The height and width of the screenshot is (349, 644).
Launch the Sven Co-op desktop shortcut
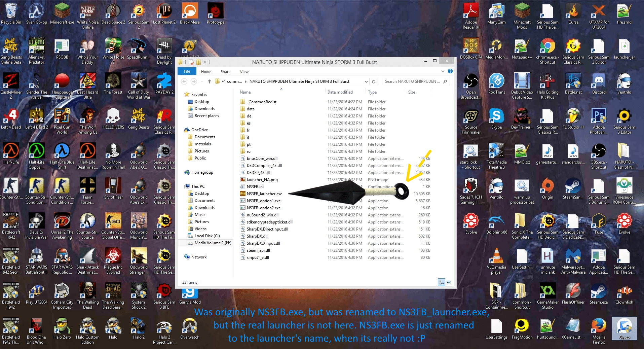pyautogui.click(x=36, y=13)
